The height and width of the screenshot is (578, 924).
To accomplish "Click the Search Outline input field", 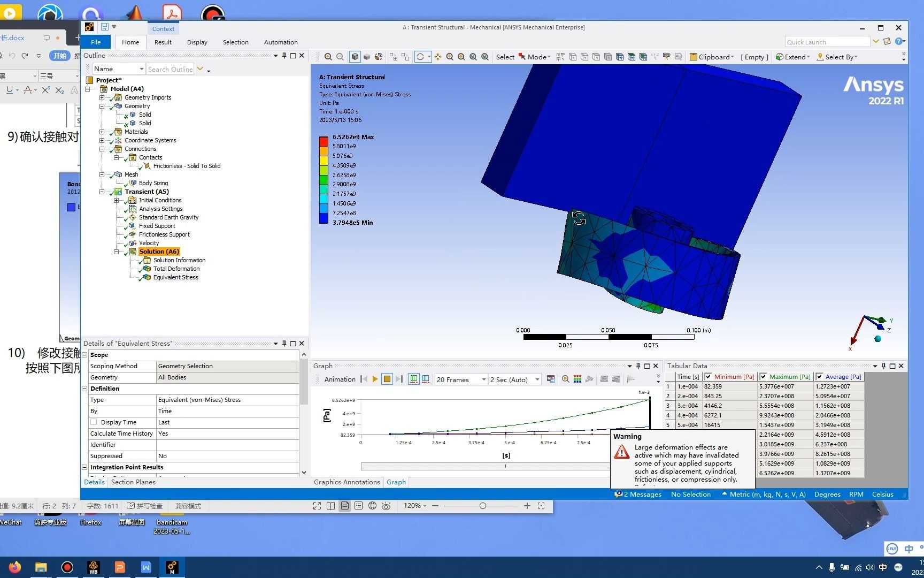I will click(x=170, y=69).
